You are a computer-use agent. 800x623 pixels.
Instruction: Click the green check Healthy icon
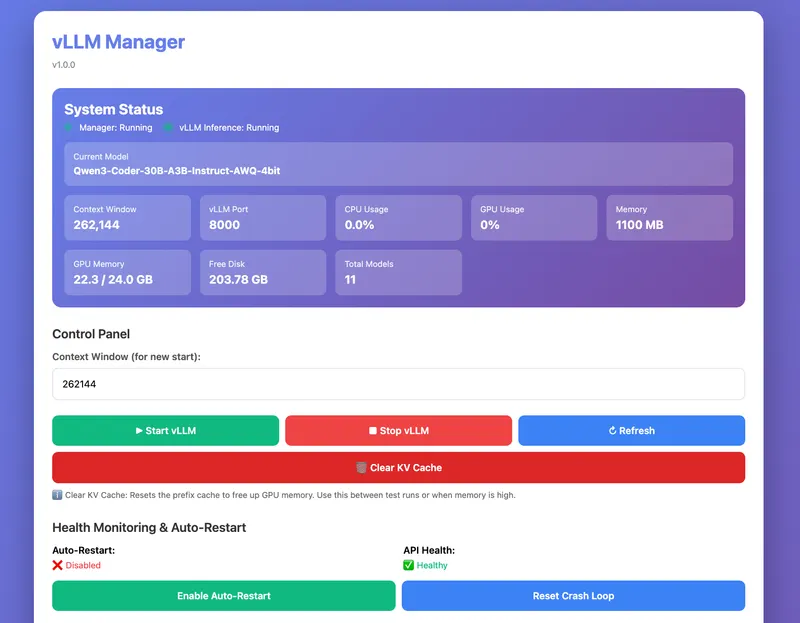tap(408, 565)
